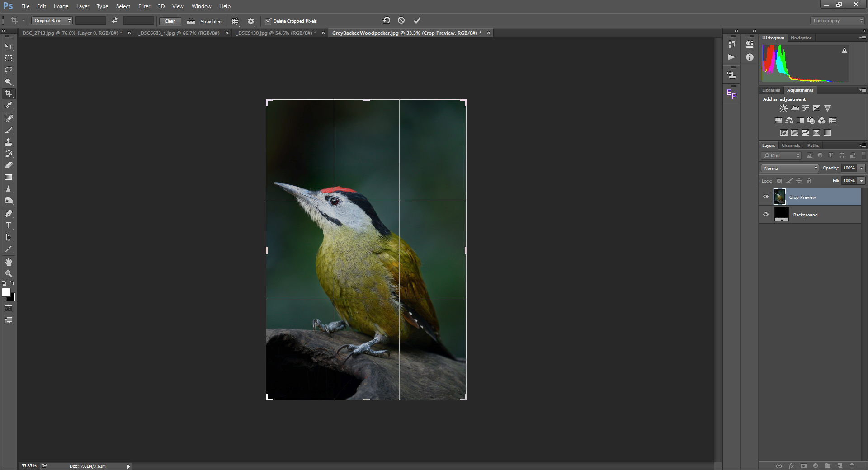Open the Photography workspace dropdown

pyautogui.click(x=837, y=21)
